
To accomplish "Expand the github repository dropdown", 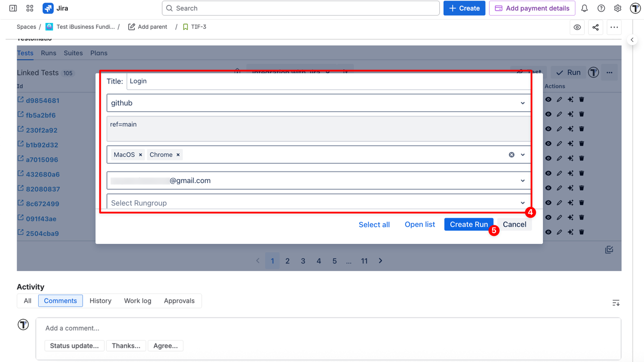I will pyautogui.click(x=522, y=103).
